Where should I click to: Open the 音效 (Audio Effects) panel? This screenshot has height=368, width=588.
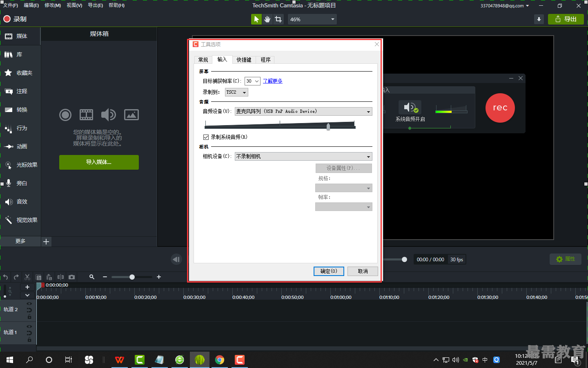(x=20, y=202)
